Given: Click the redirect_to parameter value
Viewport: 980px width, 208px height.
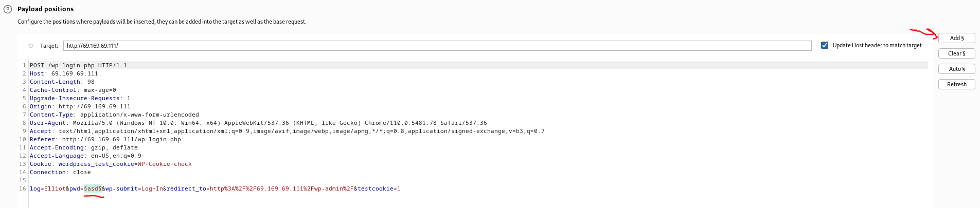Looking at the screenshot, I should pos(280,189).
